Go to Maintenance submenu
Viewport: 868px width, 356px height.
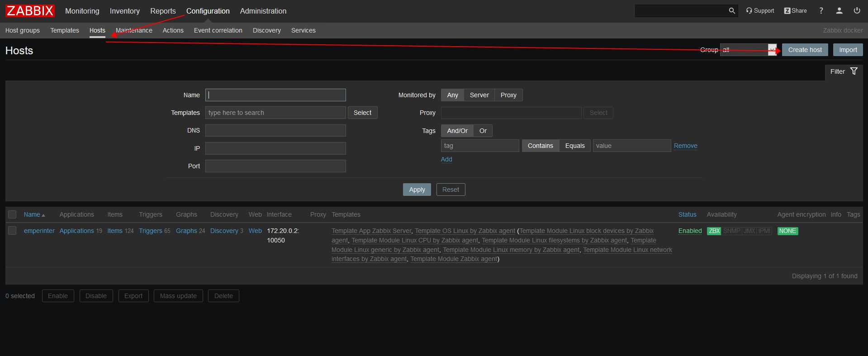click(134, 30)
